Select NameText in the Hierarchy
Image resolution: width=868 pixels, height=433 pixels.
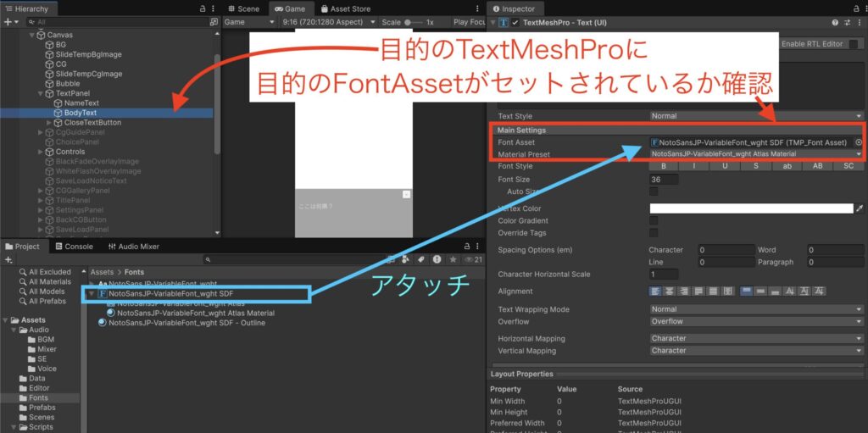tap(81, 103)
